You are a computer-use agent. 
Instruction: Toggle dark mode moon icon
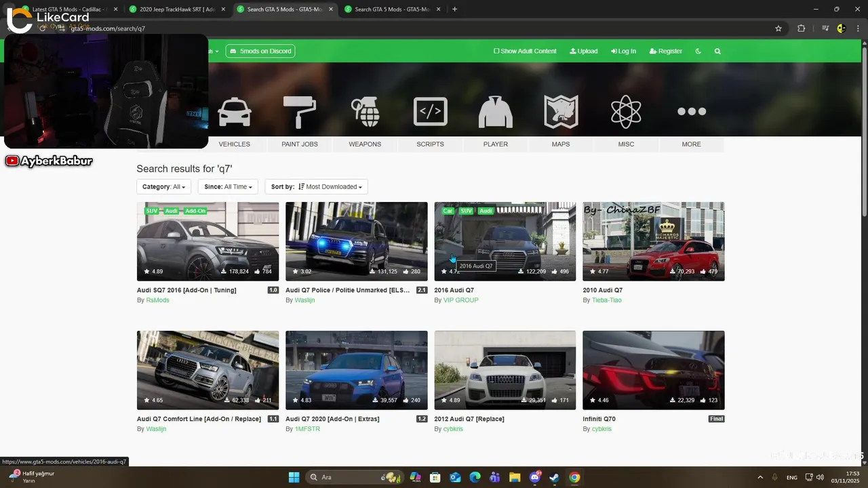pos(698,51)
